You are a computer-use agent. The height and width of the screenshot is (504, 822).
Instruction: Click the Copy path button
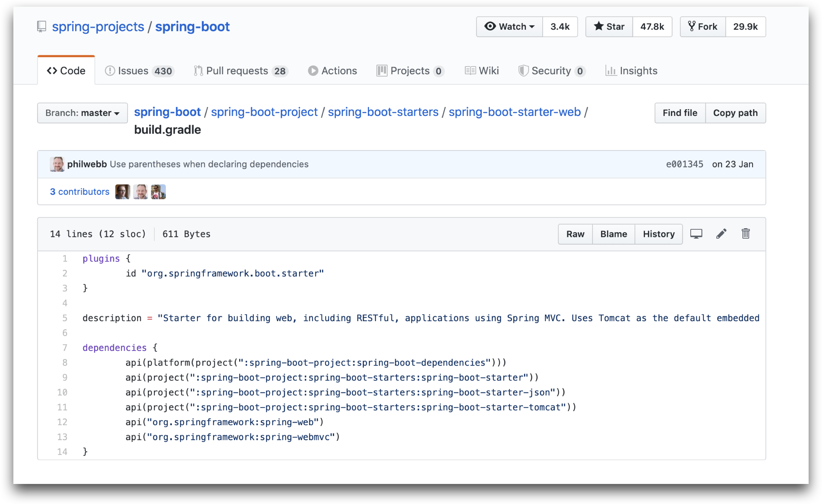735,113
